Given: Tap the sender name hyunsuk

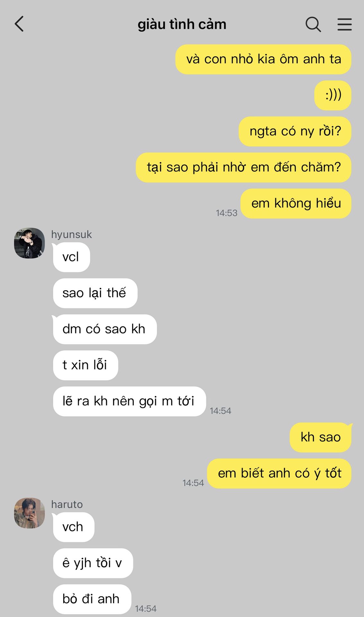Looking at the screenshot, I should [71, 234].
